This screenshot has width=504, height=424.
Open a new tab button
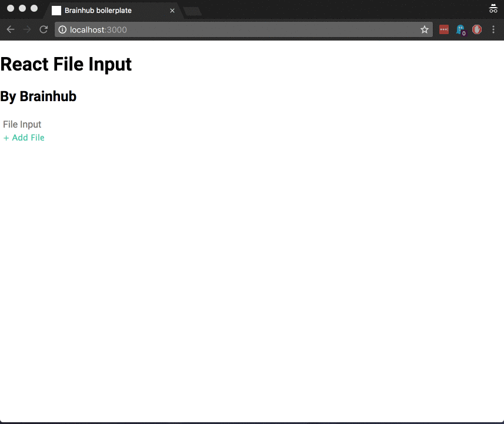pos(192,12)
